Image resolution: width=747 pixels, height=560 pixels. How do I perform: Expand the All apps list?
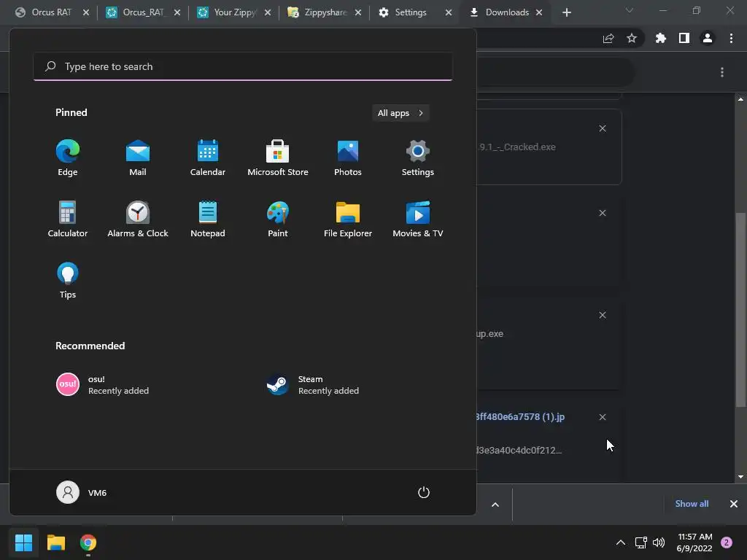400,113
